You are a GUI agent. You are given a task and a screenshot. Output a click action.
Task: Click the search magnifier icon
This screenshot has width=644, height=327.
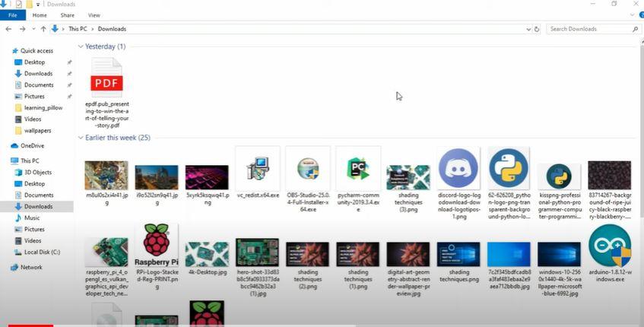pyautogui.click(x=635, y=29)
